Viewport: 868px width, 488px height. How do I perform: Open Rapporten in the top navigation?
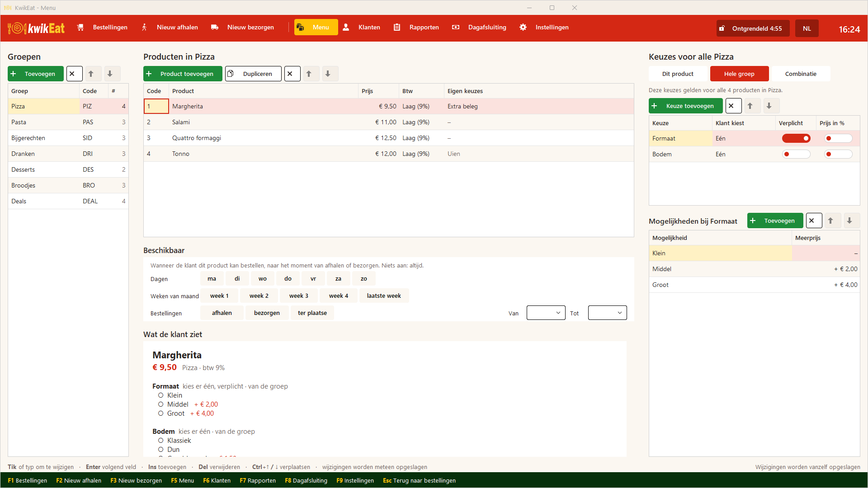coord(416,27)
